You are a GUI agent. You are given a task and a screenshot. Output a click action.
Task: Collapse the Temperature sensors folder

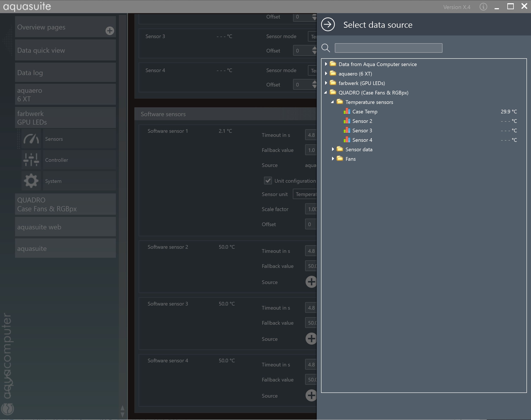point(332,102)
